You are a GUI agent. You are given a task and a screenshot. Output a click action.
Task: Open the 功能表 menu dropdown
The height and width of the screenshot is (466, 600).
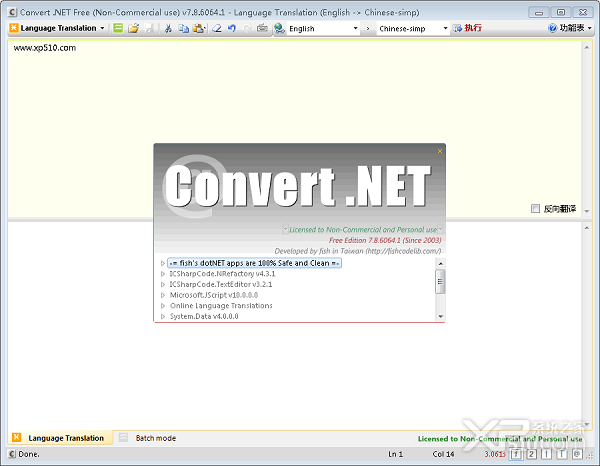590,28
